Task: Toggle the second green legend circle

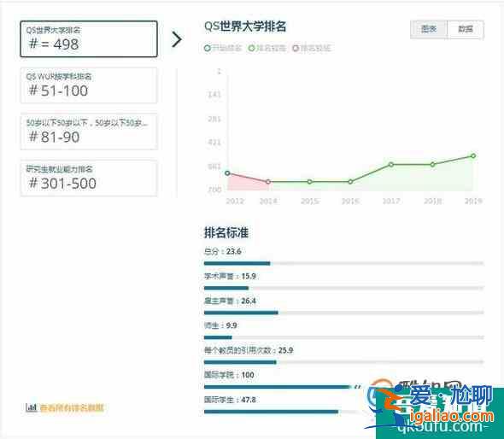Action: pyautogui.click(x=251, y=48)
